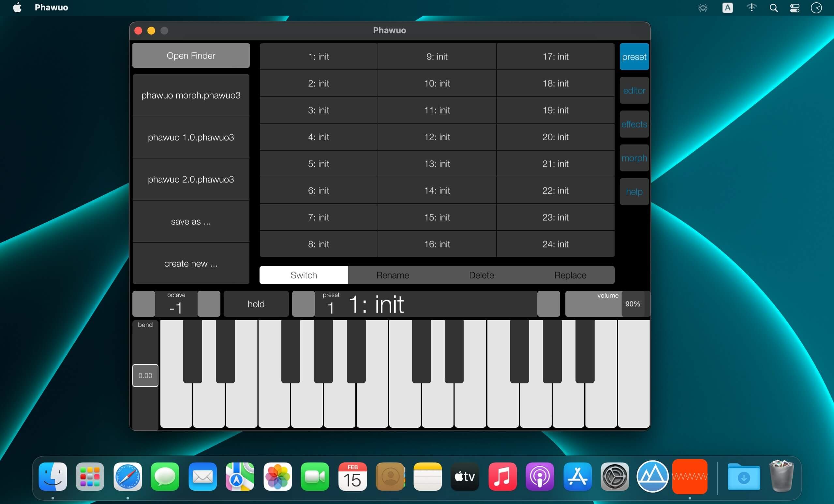Open the Apple TV app in the Dock

[465, 477]
